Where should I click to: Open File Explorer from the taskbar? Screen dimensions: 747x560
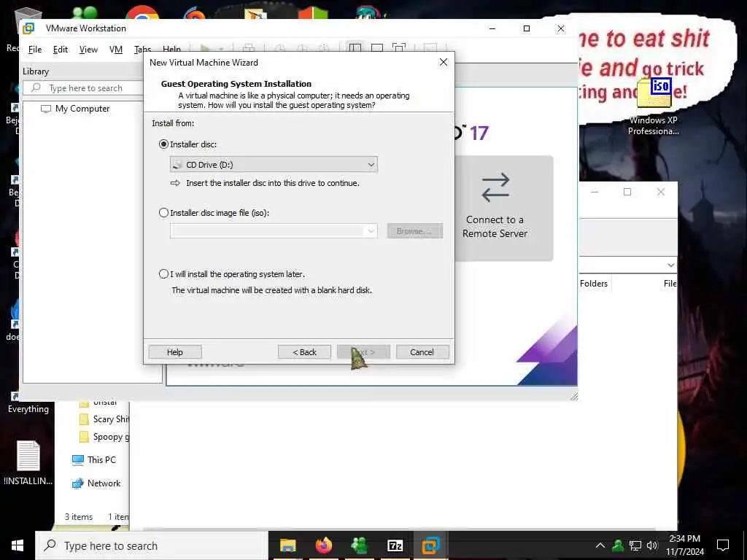[x=287, y=545]
